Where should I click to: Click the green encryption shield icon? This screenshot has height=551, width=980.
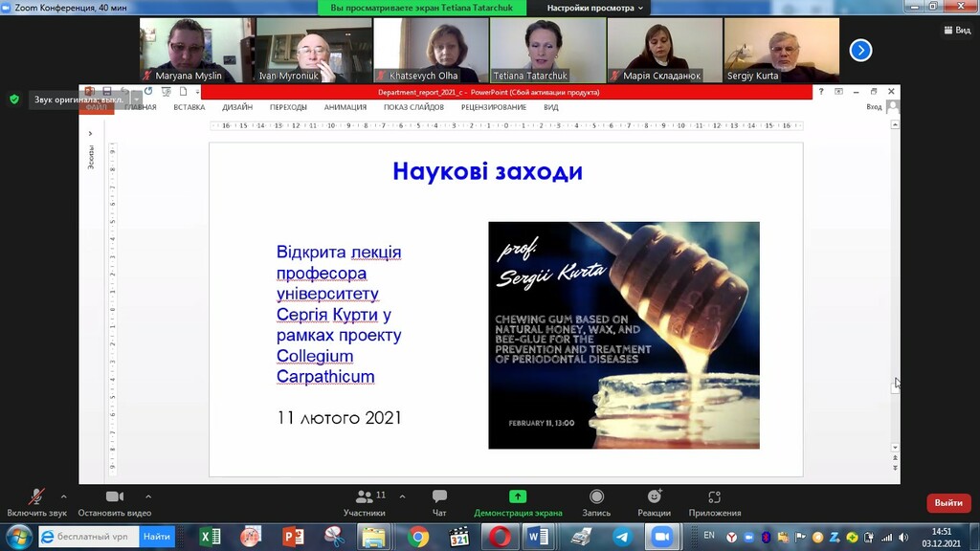pos(14,99)
